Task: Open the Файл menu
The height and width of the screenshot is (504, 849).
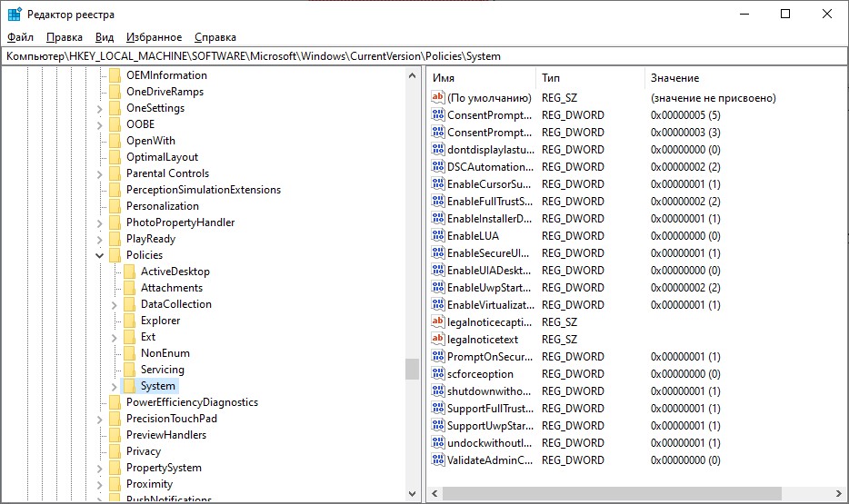Action: [21, 37]
